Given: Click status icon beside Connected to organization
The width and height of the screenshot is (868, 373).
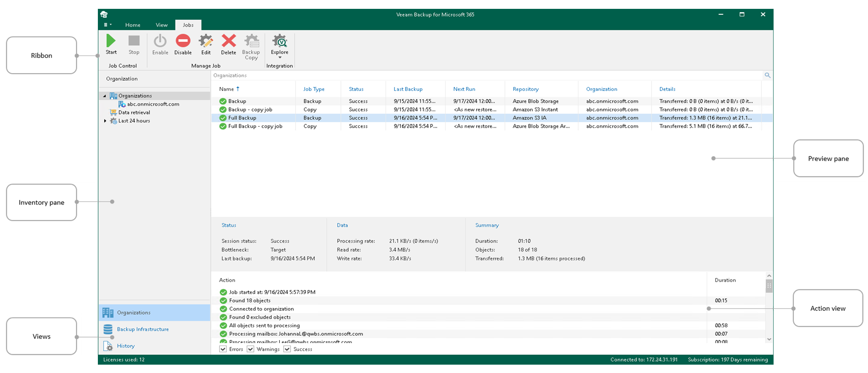Looking at the screenshot, I should pos(223,309).
